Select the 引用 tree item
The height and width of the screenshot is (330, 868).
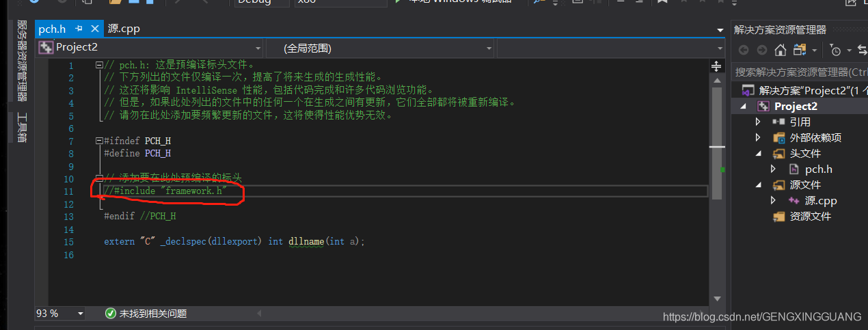[x=800, y=122]
